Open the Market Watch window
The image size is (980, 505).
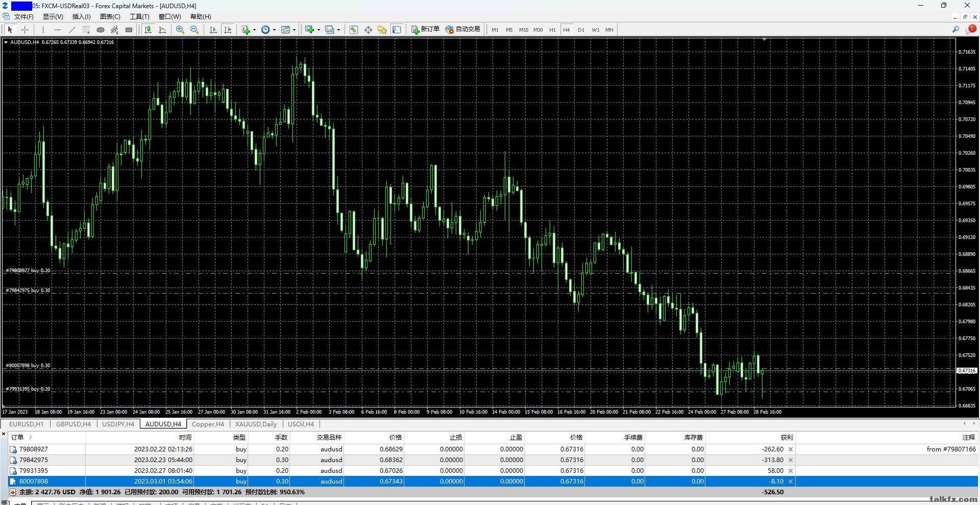[354, 30]
